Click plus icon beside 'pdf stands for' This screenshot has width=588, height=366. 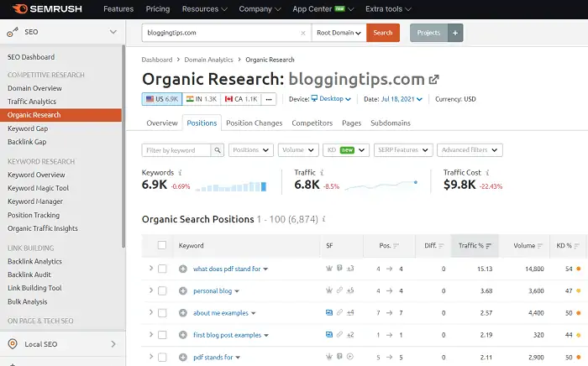182,358
